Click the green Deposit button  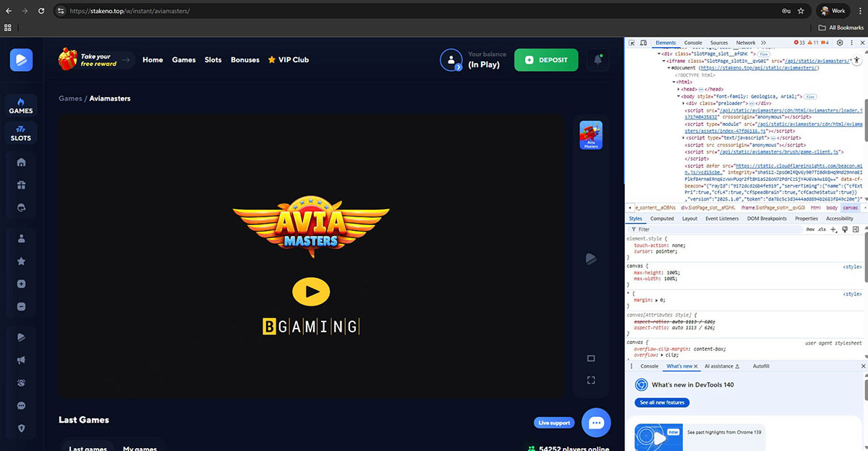pyautogui.click(x=546, y=60)
